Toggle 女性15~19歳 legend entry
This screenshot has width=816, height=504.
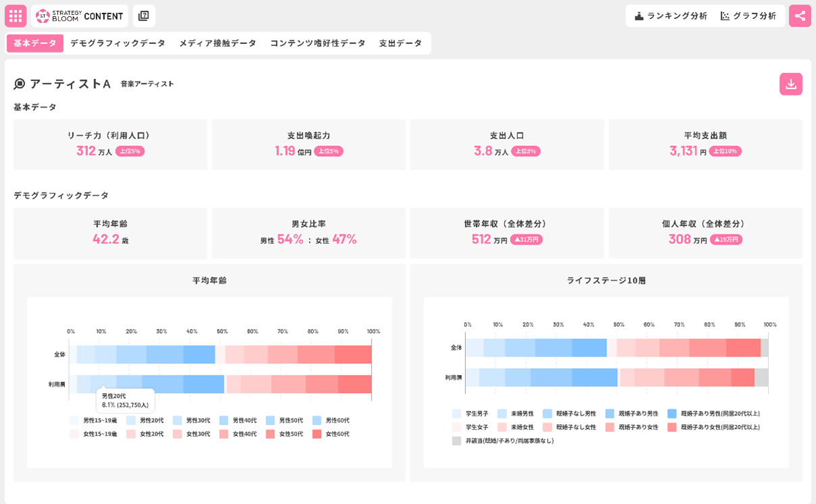click(x=93, y=434)
